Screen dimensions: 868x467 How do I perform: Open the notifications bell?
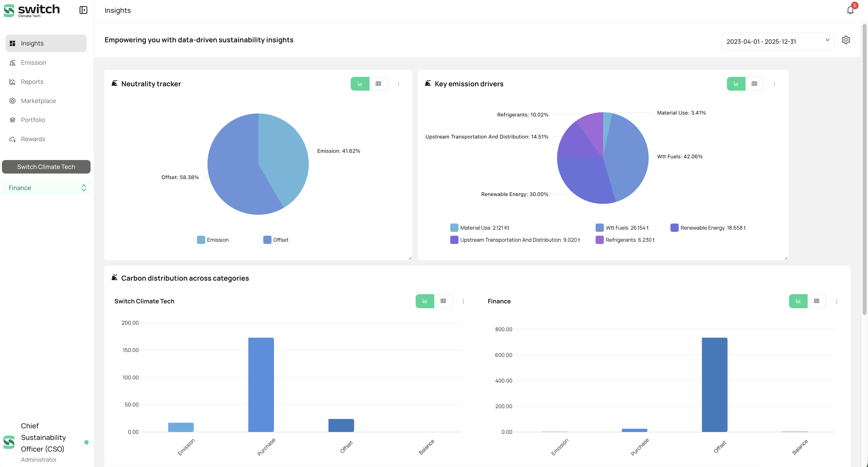pyautogui.click(x=850, y=10)
